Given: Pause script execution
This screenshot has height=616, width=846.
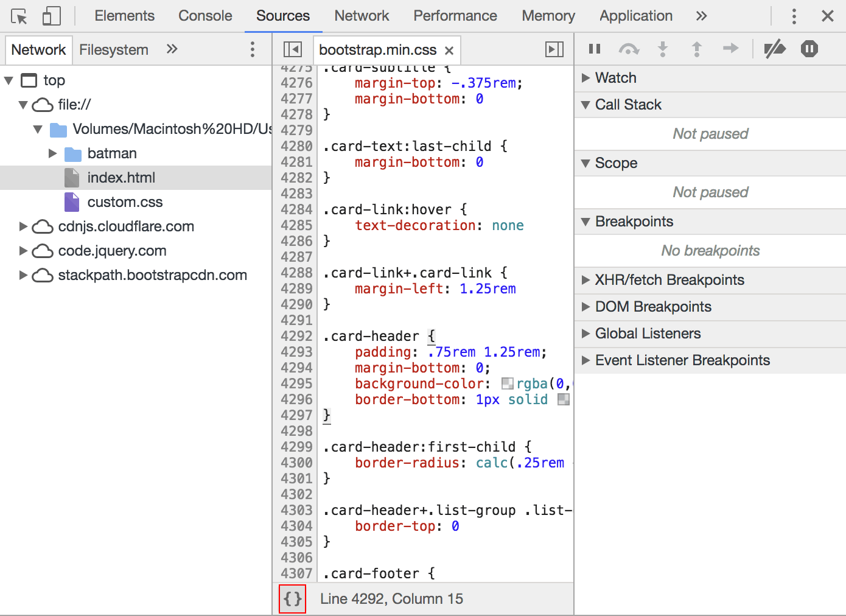Looking at the screenshot, I should point(595,49).
